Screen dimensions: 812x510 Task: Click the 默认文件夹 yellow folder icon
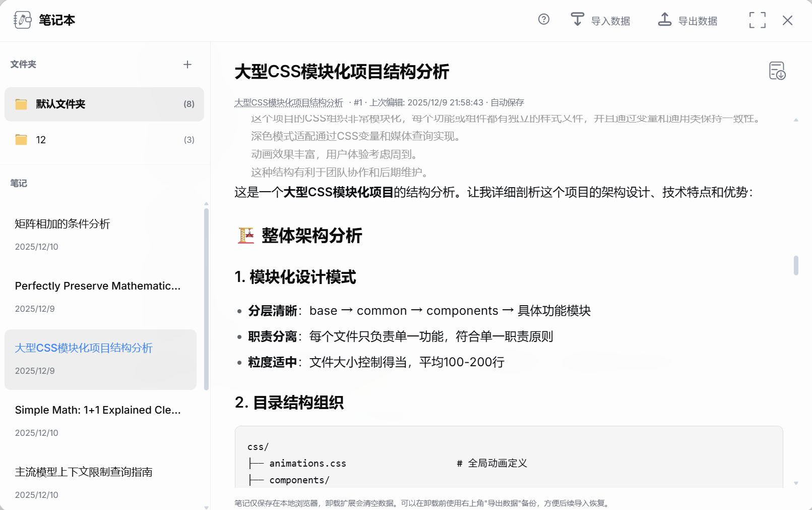pyautogui.click(x=20, y=104)
